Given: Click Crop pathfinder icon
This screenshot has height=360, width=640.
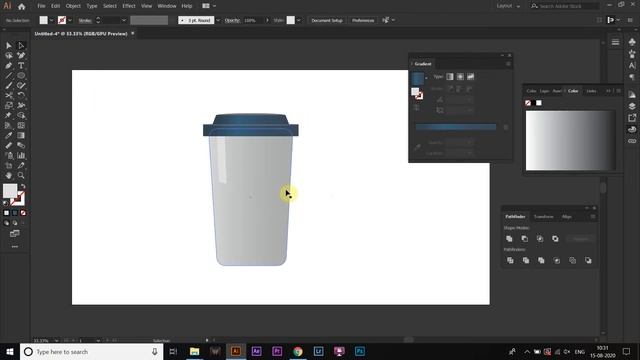Looking at the screenshot, I should [557, 260].
